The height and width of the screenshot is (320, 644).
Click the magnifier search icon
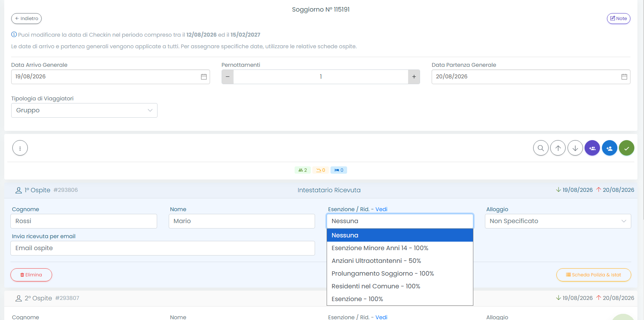pyautogui.click(x=541, y=148)
